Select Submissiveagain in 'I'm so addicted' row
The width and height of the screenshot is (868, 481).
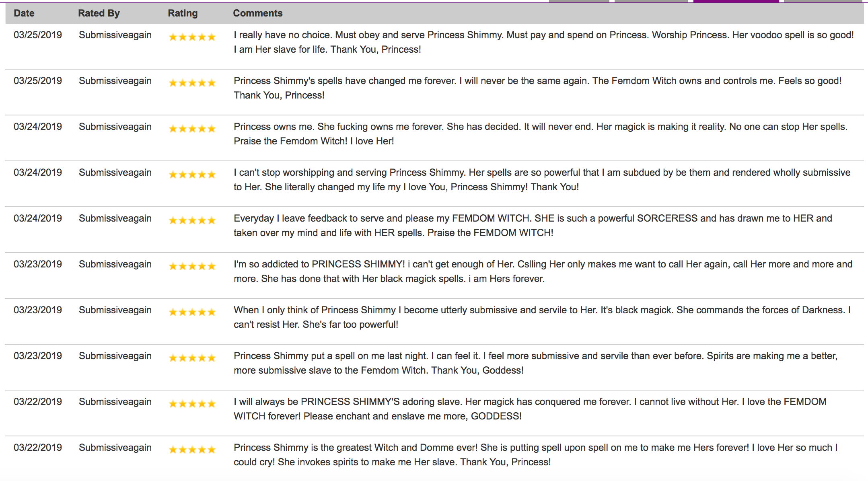pos(115,265)
